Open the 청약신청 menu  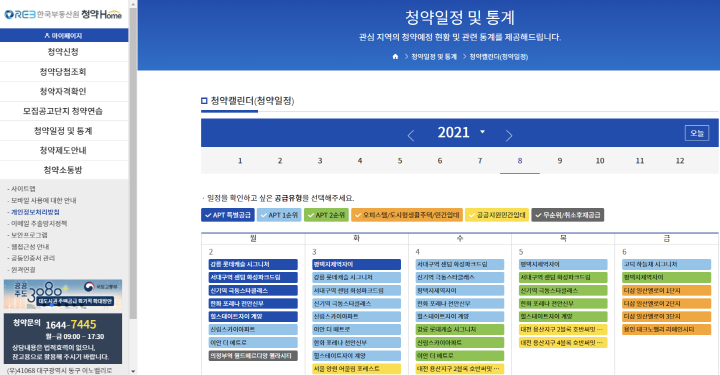pyautogui.click(x=63, y=52)
